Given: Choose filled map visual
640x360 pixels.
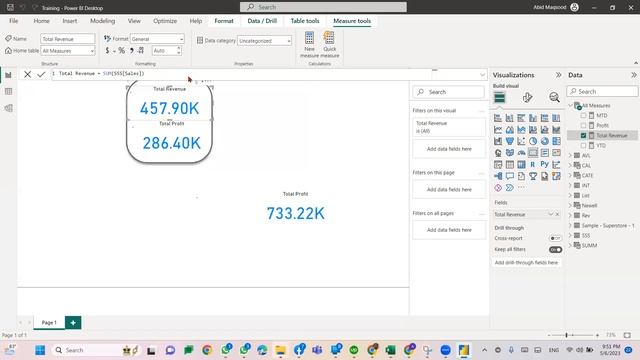Looking at the screenshot, I should pyautogui.click(x=509, y=153).
